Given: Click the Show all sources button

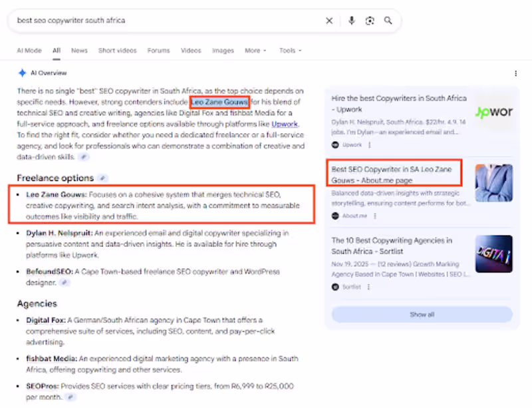Looking at the screenshot, I should 422,315.
